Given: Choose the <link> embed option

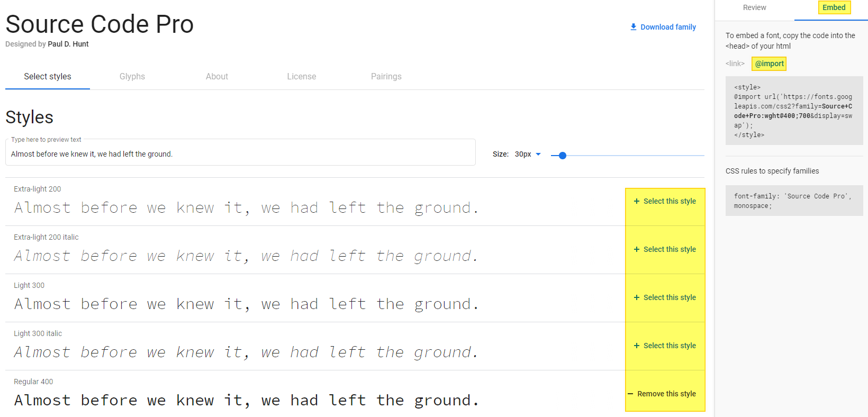Looking at the screenshot, I should click(735, 64).
